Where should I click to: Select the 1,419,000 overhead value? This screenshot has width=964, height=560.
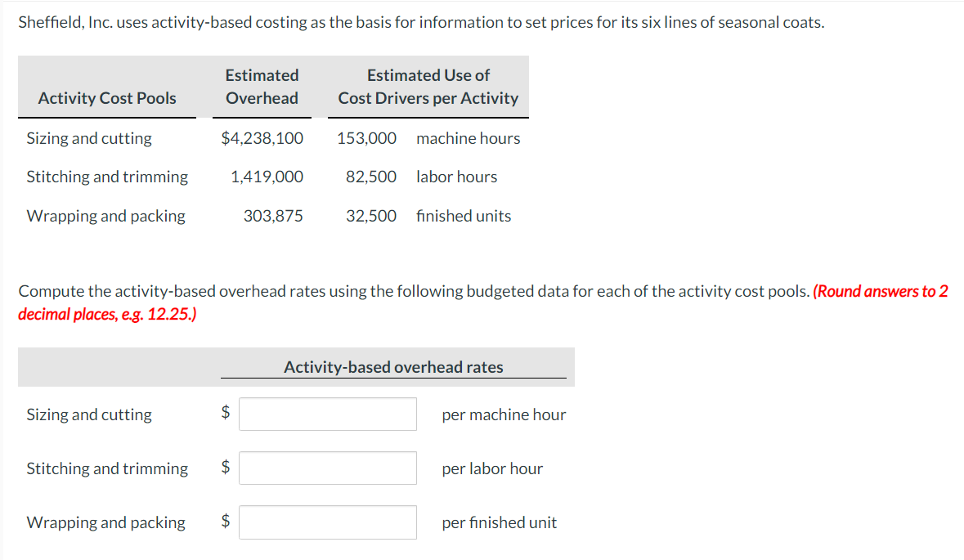click(x=267, y=177)
